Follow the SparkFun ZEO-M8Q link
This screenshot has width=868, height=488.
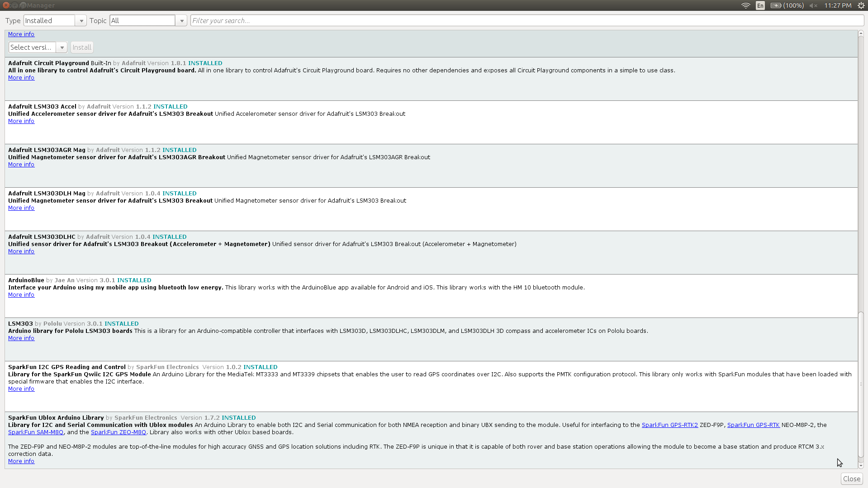point(118,432)
